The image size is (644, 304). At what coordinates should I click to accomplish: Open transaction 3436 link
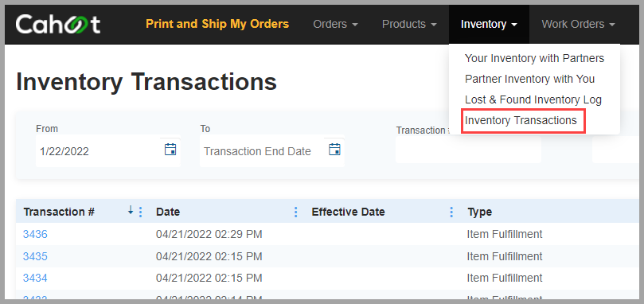pyautogui.click(x=35, y=234)
